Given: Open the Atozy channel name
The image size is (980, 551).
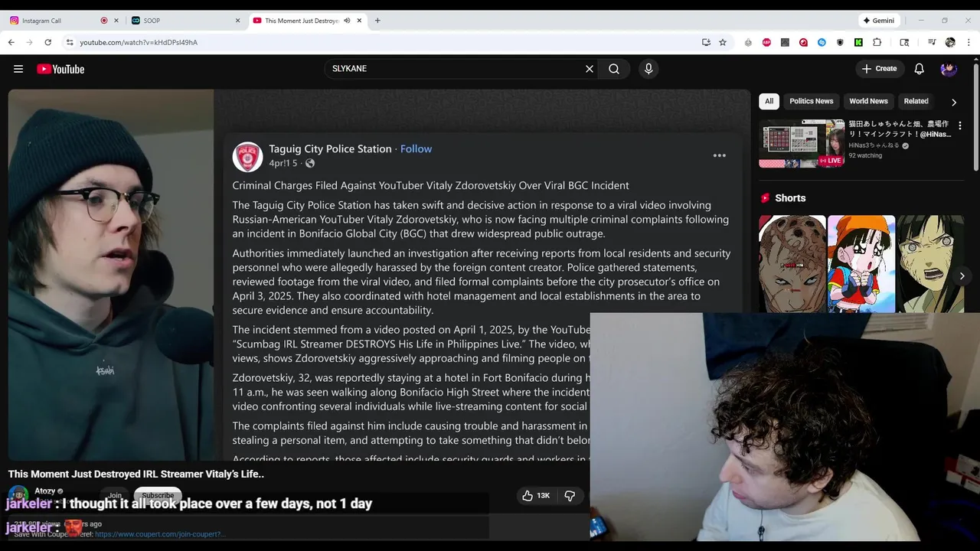Looking at the screenshot, I should click(45, 491).
